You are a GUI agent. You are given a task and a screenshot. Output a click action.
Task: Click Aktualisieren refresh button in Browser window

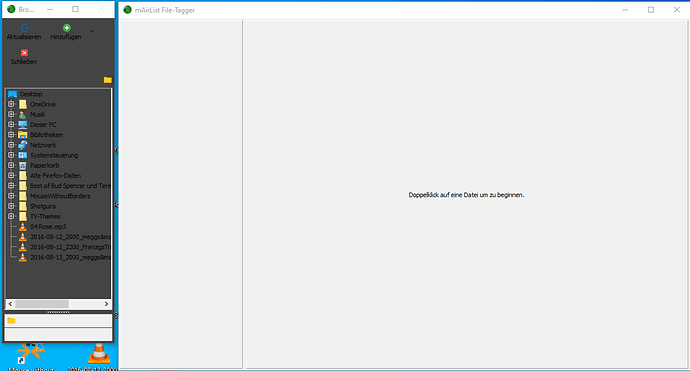[x=24, y=32]
